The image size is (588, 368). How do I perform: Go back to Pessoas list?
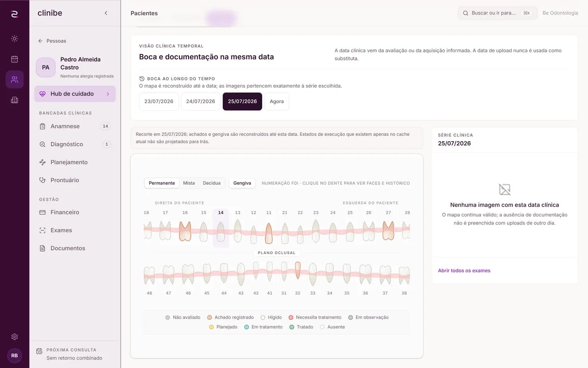pyautogui.click(x=52, y=41)
